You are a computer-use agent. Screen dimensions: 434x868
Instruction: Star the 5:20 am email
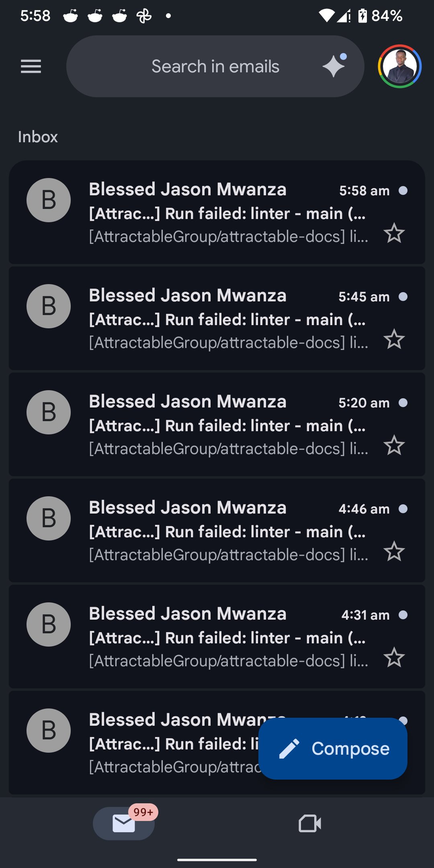[394, 445]
